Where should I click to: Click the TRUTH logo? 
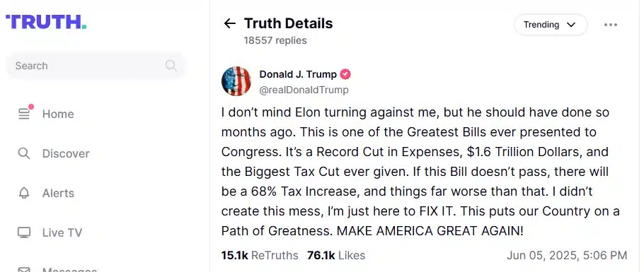coord(46,22)
